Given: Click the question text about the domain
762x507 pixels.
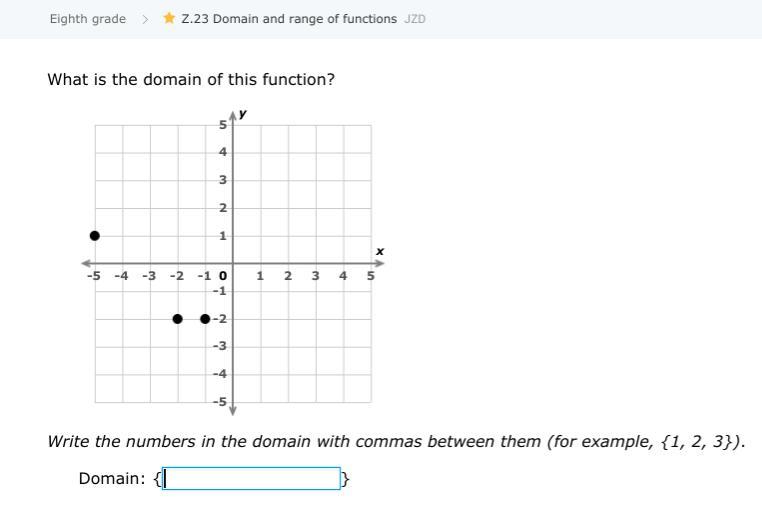Looking at the screenshot, I should [x=191, y=79].
